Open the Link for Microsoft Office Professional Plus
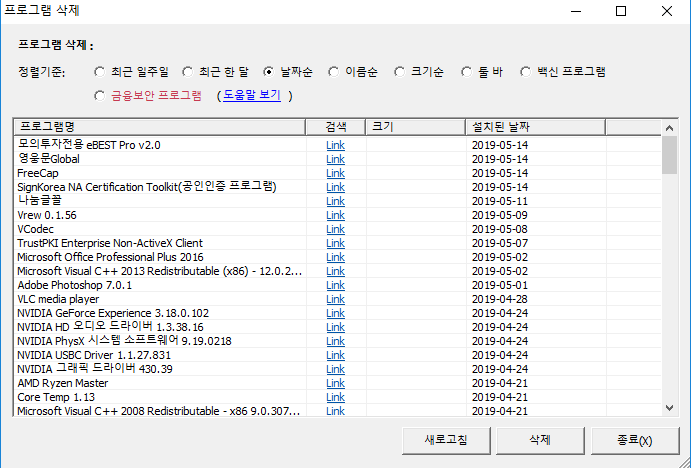This screenshot has height=468, width=691. pyautogui.click(x=335, y=257)
